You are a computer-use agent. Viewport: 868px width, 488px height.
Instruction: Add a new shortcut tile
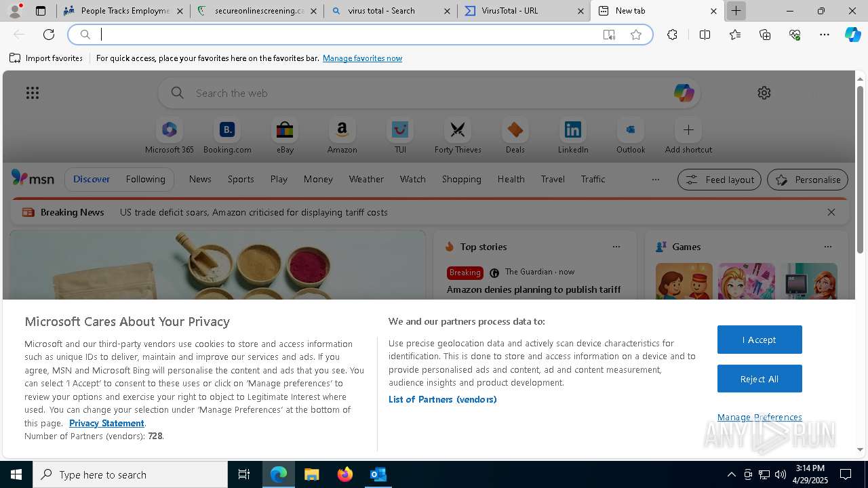pos(688,136)
